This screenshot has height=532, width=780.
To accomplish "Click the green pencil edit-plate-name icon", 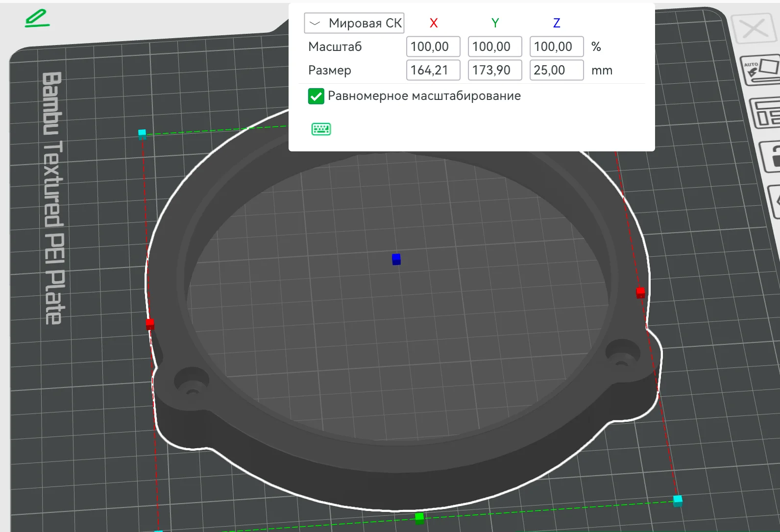I will tap(37, 19).
